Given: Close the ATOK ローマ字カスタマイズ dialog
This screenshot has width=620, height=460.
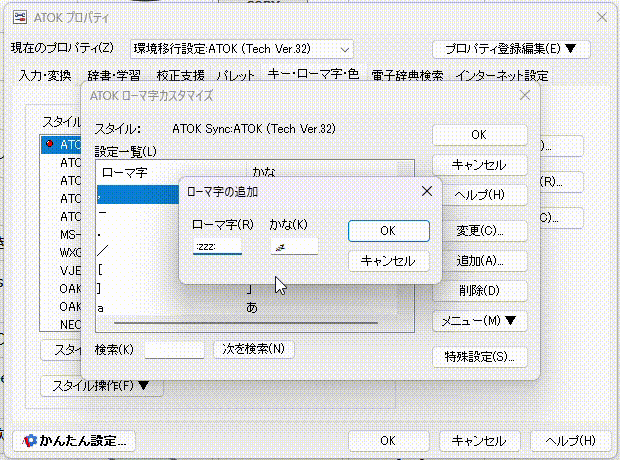Looking at the screenshot, I should (525, 95).
